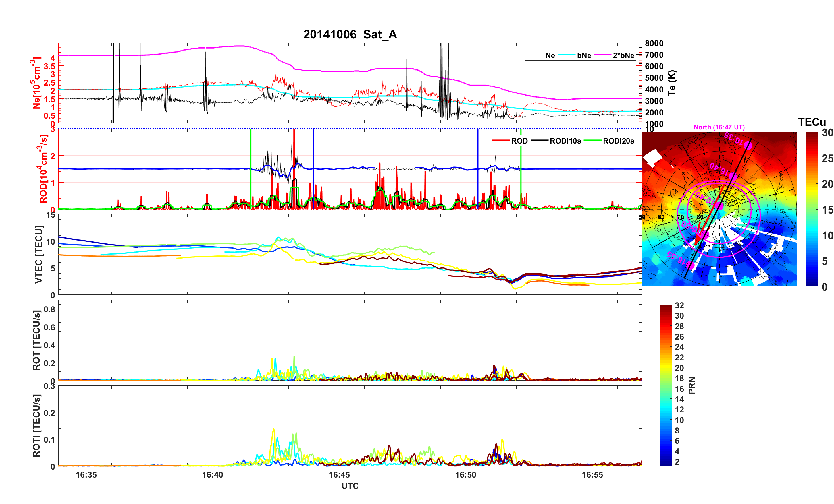Click the PRN colorbar label

(x=692, y=385)
